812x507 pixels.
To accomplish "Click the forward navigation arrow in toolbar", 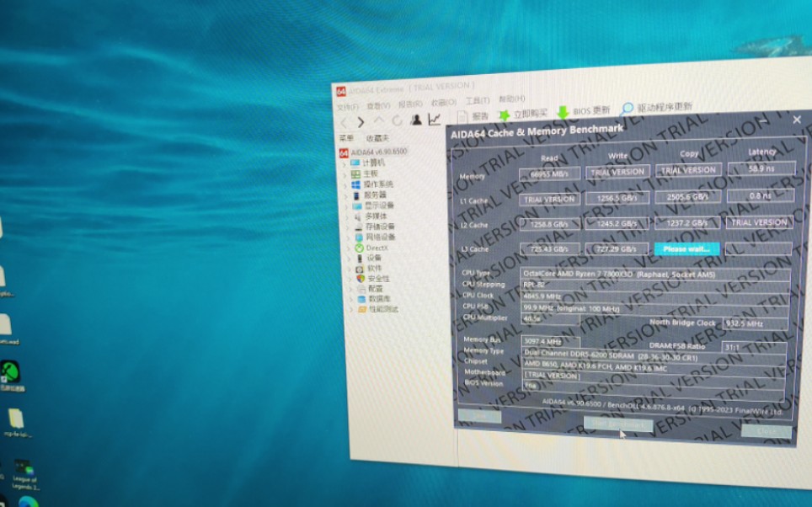I will click(361, 122).
